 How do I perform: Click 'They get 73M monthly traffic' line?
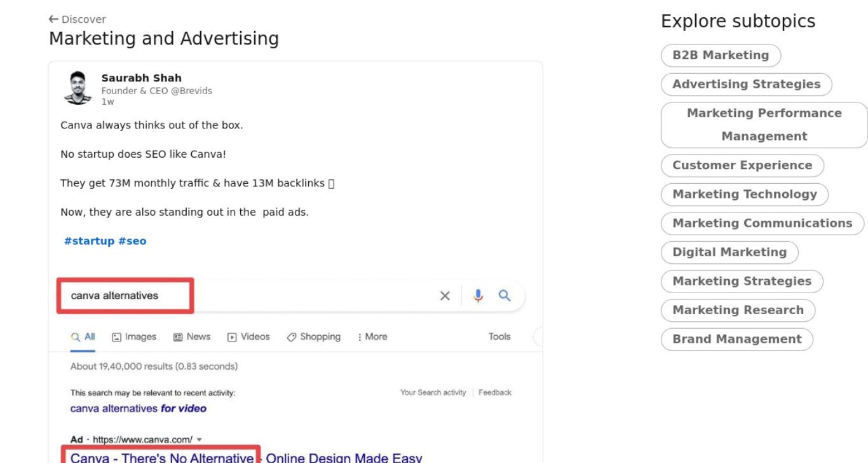click(197, 183)
